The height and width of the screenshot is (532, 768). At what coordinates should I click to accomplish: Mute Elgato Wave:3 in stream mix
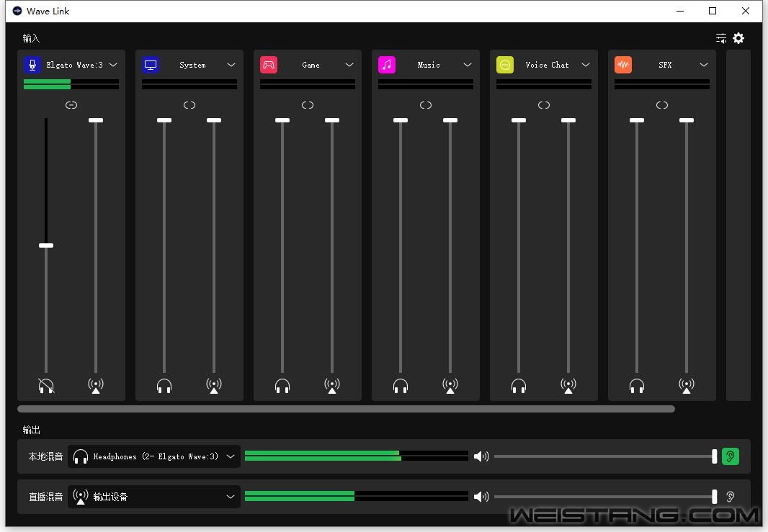pos(96,386)
